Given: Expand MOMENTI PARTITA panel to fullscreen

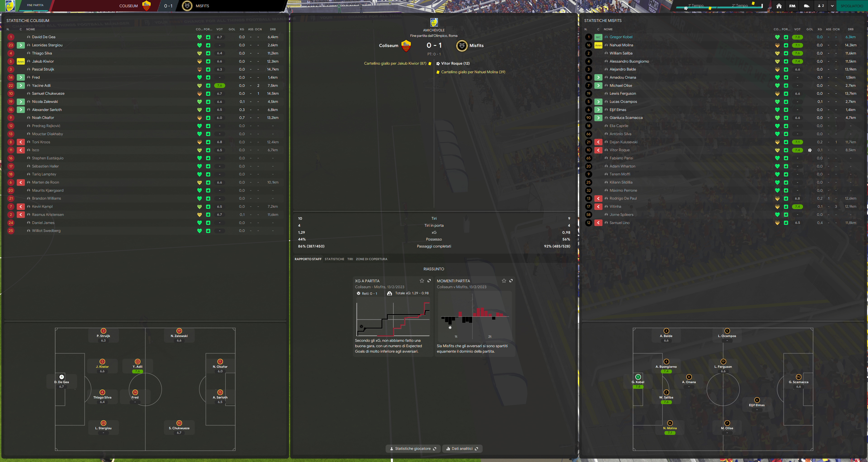Looking at the screenshot, I should click(x=511, y=280).
